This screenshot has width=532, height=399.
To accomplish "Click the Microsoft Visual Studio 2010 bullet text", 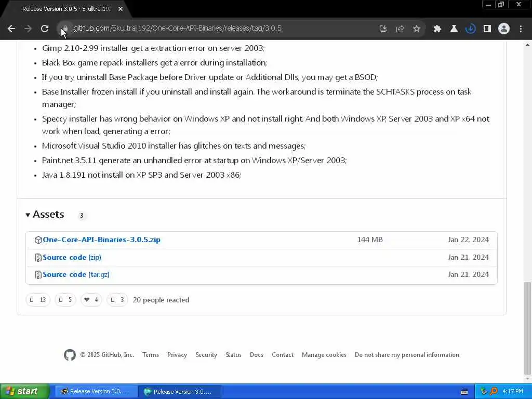I will [174, 146].
